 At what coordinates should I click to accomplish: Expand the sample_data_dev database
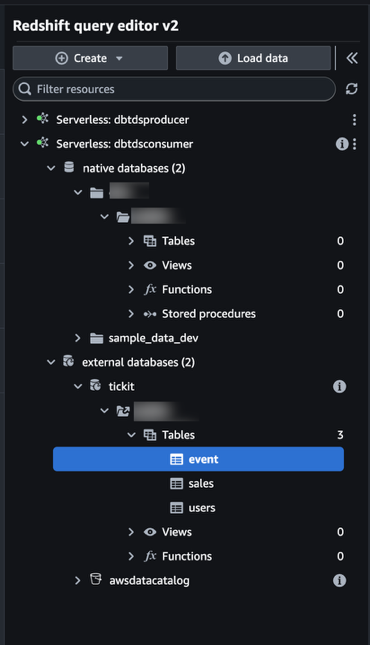pyautogui.click(x=78, y=338)
